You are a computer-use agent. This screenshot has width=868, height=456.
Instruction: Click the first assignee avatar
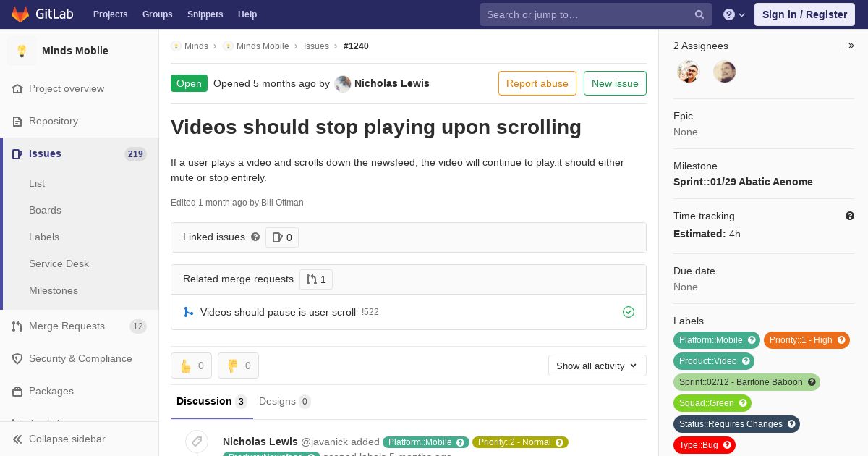[x=689, y=72]
